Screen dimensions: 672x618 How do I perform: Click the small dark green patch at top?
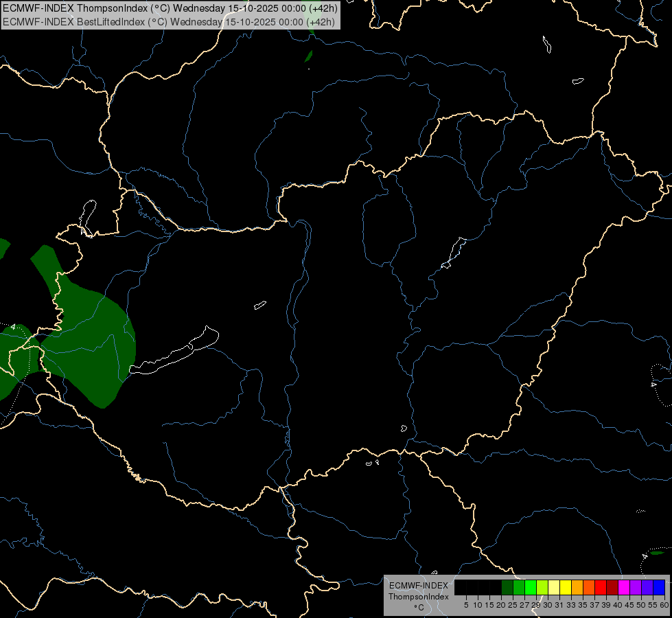pyautogui.click(x=309, y=56)
